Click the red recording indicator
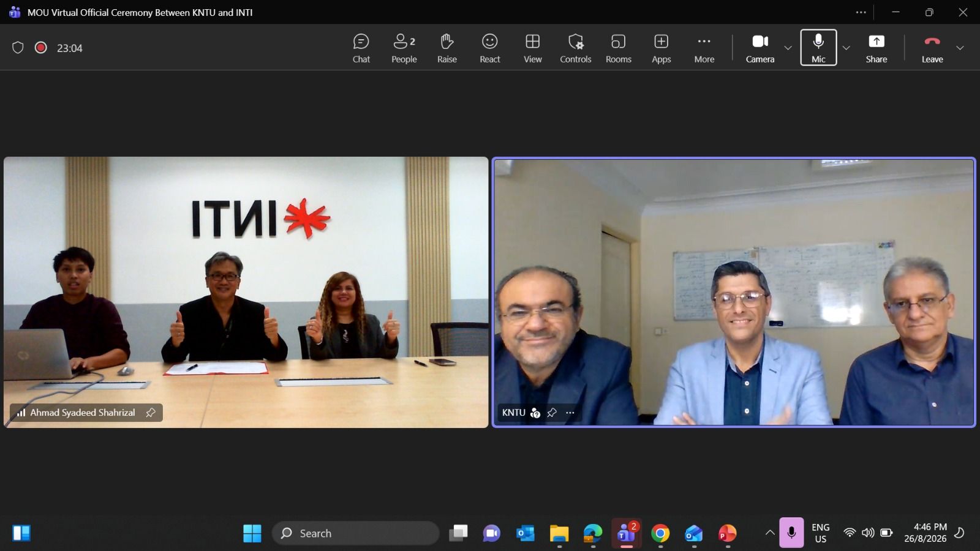This screenshot has height=551, width=980. click(41, 48)
